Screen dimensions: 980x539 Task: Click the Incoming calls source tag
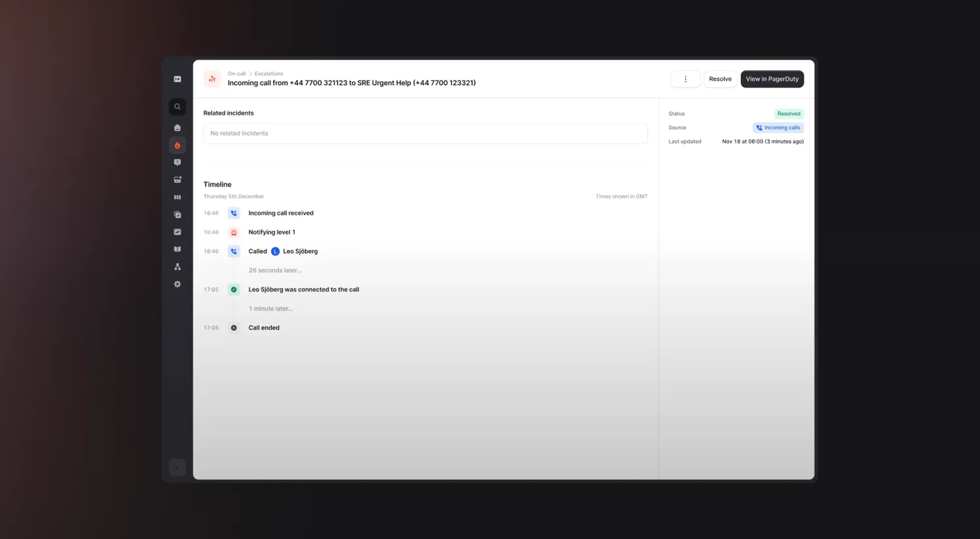(778, 128)
